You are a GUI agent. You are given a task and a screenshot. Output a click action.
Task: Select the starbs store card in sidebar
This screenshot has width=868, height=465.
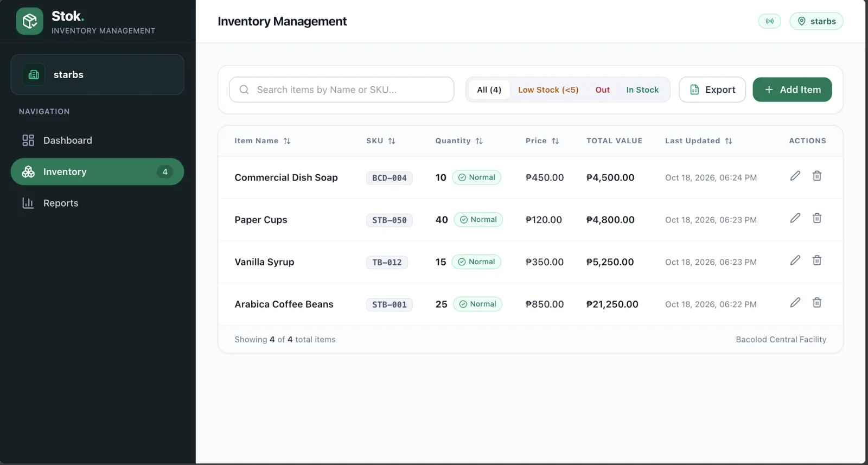(97, 75)
